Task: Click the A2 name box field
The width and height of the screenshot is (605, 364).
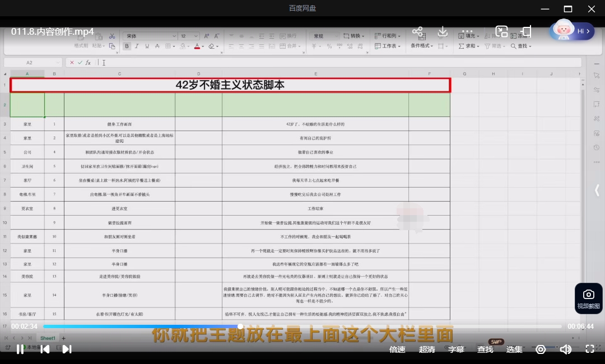Action: 32,63
